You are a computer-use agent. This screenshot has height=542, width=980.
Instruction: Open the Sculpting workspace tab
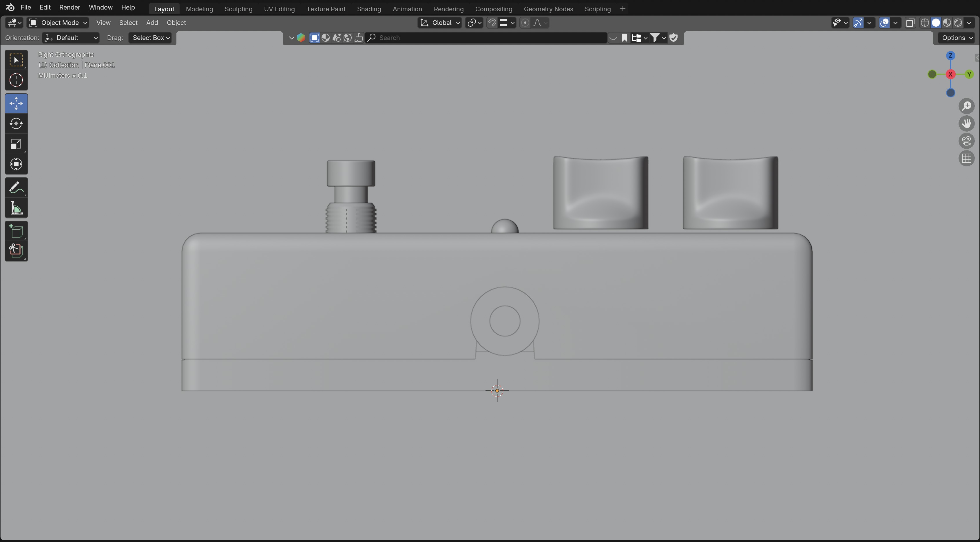click(238, 9)
